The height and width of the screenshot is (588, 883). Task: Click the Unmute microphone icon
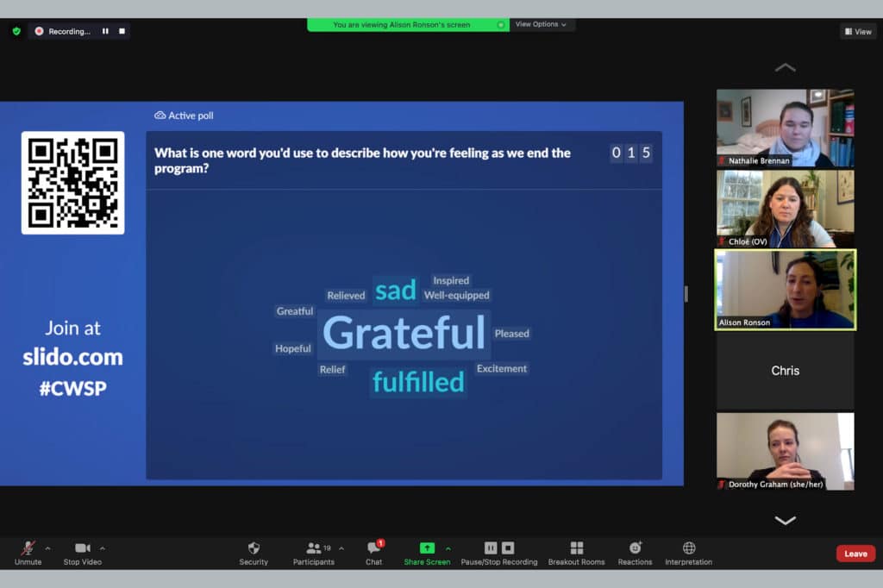28,548
